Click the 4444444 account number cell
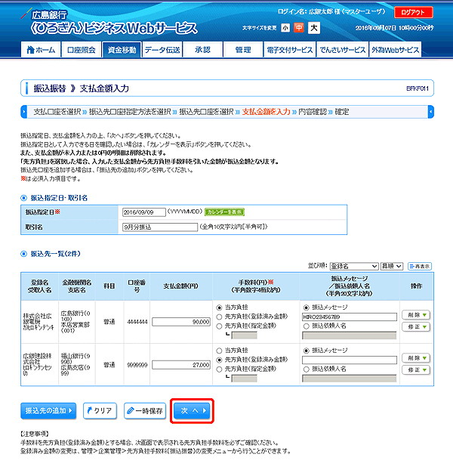453x476 pixels. [137, 322]
